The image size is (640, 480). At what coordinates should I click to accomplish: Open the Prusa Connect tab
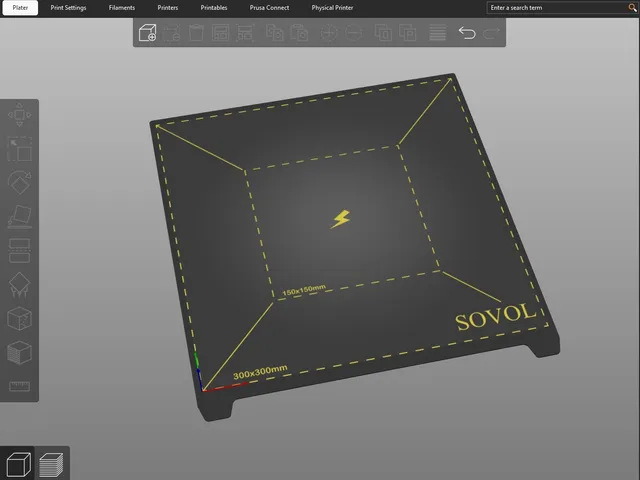coord(269,8)
